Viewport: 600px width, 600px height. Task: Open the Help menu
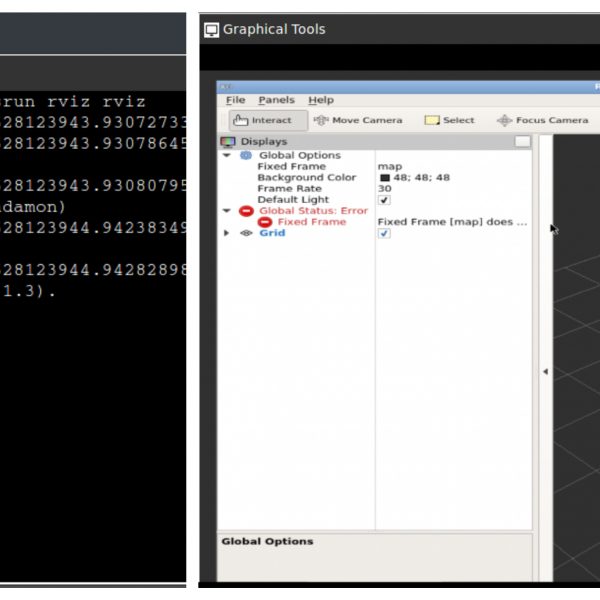click(x=321, y=100)
